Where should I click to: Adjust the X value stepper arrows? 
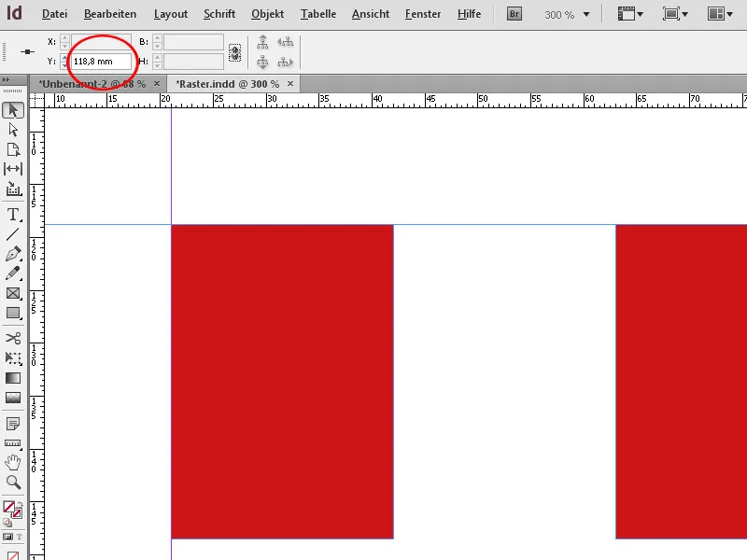tap(64, 42)
